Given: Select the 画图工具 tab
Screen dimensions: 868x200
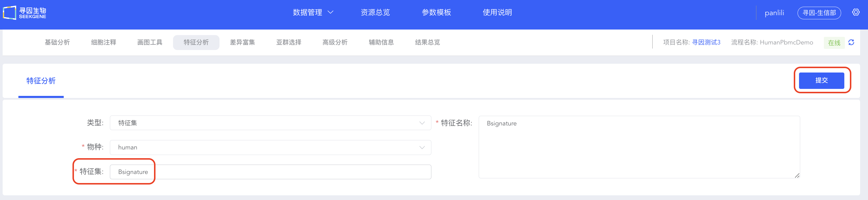Looking at the screenshot, I should pos(150,42).
